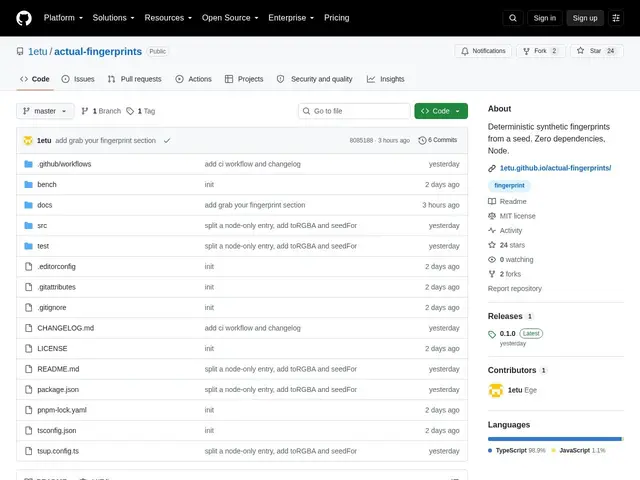
Task: Open the master branch dropdown
Action: [x=45, y=111]
